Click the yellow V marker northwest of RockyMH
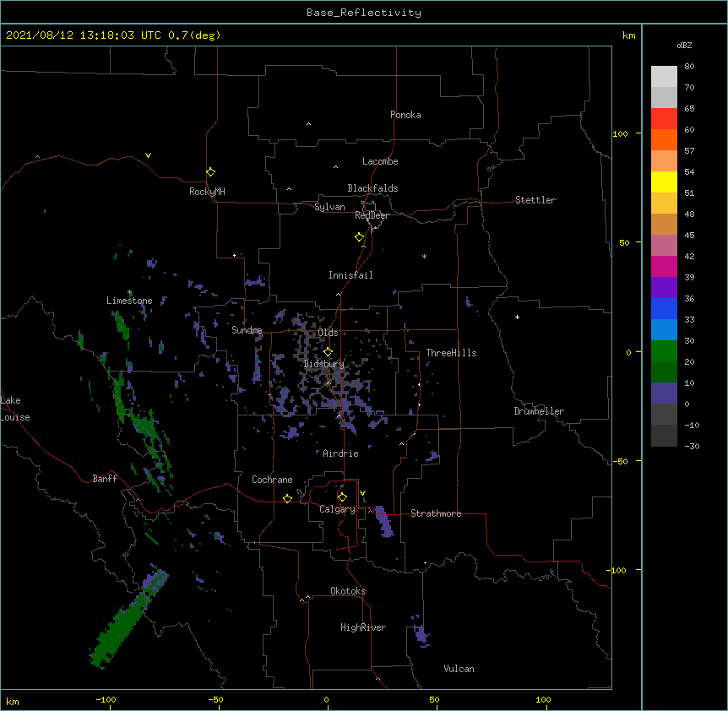Viewport: 728px width, 711px height. (x=148, y=155)
